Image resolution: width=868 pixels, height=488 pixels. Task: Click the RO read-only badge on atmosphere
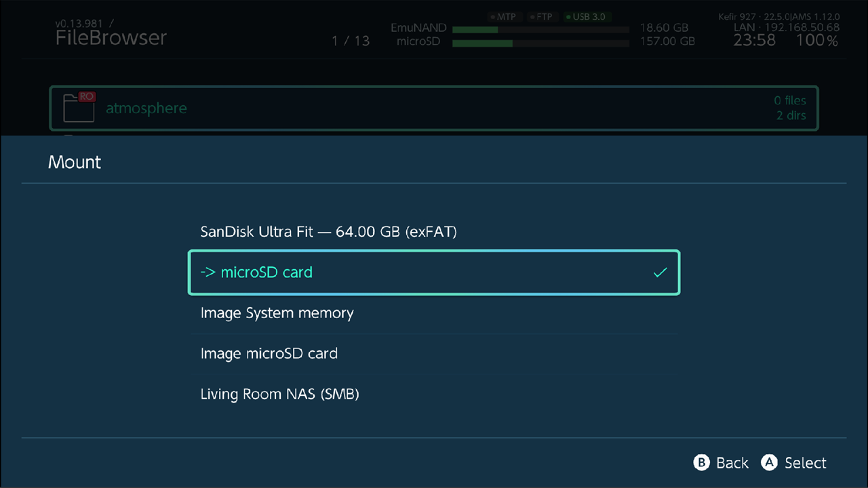[86, 97]
